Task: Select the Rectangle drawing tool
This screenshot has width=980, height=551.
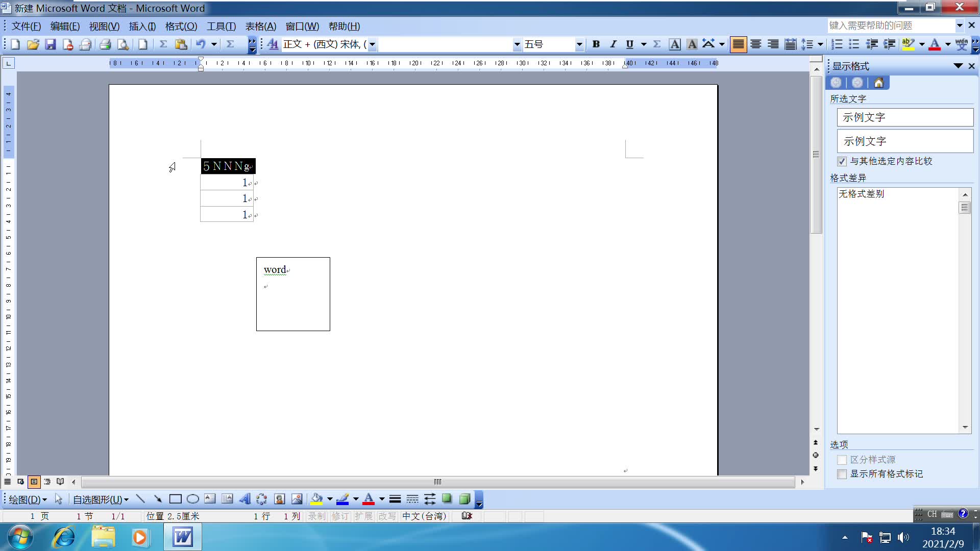Action: [175, 499]
